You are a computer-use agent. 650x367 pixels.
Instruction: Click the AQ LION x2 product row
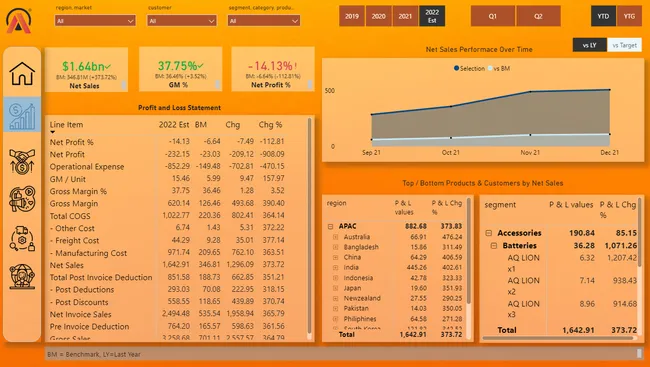[x=524, y=286]
